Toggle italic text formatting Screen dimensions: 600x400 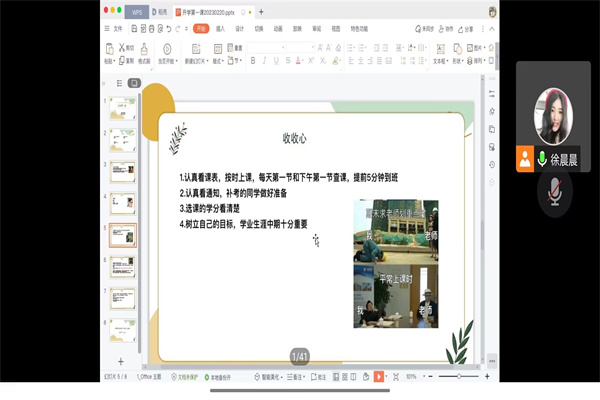[x=265, y=60]
